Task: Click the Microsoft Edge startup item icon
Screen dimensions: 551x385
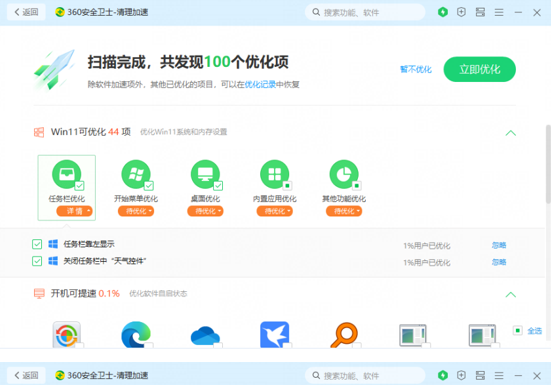Action: [136, 334]
